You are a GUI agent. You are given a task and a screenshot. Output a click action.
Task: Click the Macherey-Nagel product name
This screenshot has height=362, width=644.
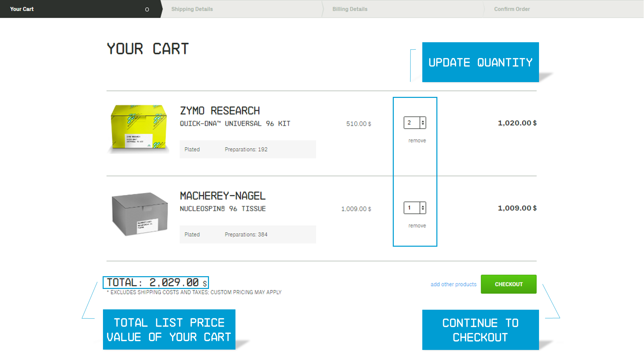222,196
